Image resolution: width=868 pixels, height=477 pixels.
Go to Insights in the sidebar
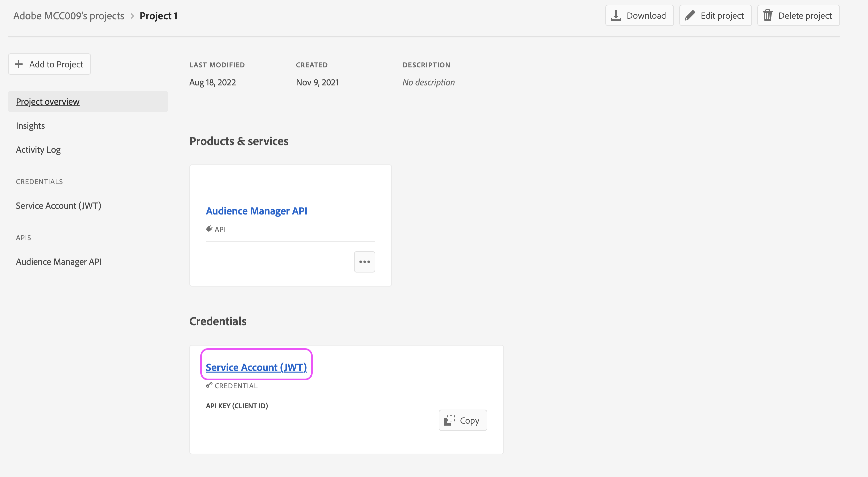[x=30, y=126]
